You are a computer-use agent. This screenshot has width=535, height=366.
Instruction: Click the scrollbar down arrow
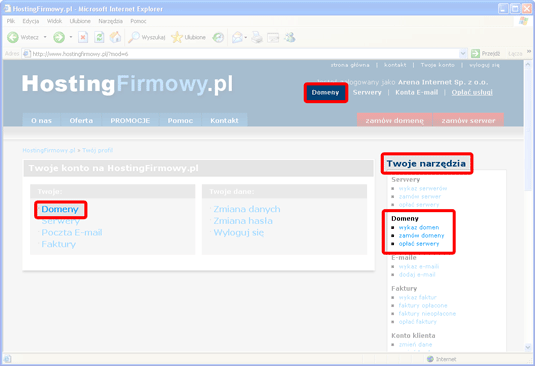pyautogui.click(x=528, y=348)
